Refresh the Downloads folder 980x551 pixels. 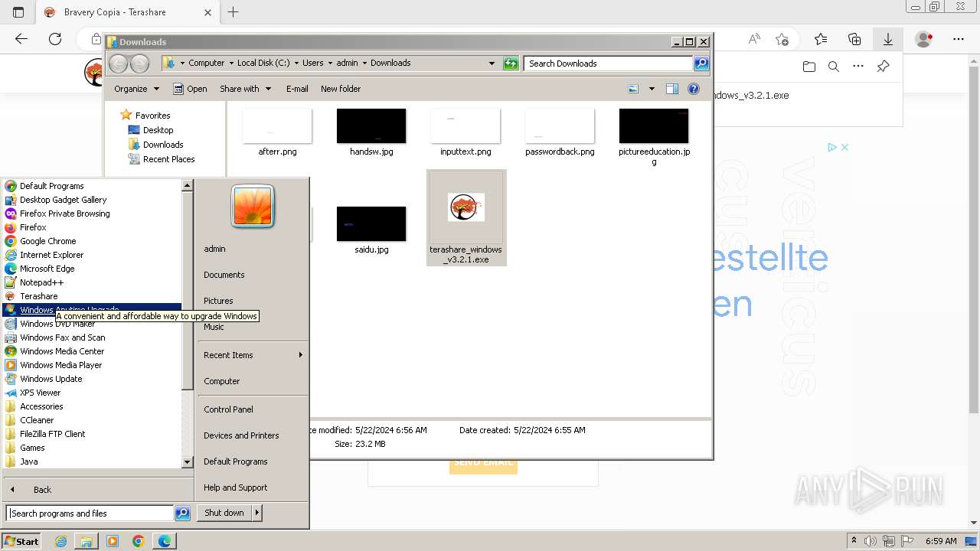(511, 64)
